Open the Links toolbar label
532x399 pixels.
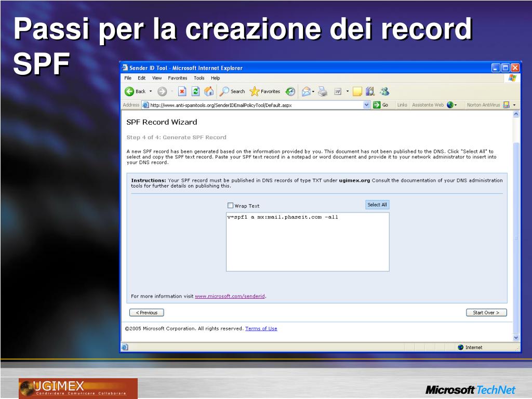click(x=402, y=105)
